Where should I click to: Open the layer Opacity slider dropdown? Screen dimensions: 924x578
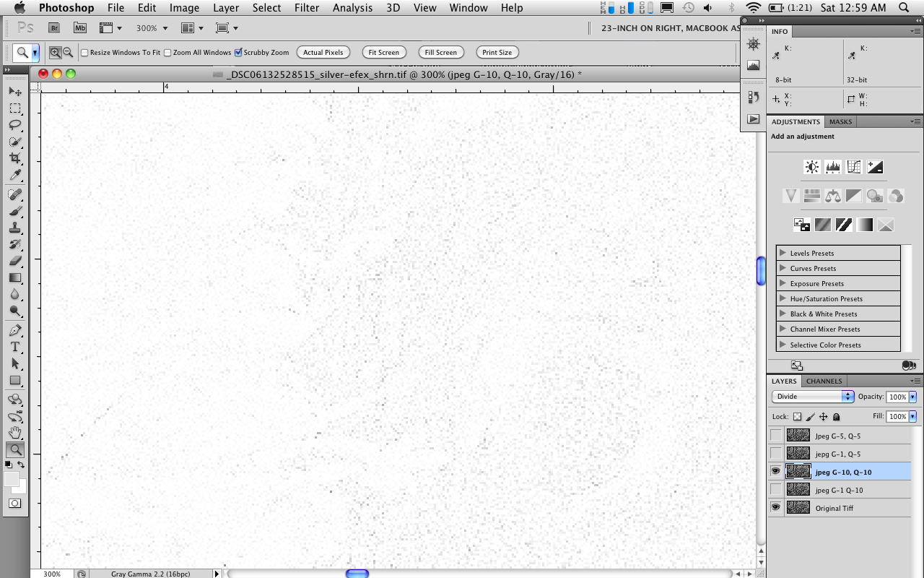tap(912, 397)
